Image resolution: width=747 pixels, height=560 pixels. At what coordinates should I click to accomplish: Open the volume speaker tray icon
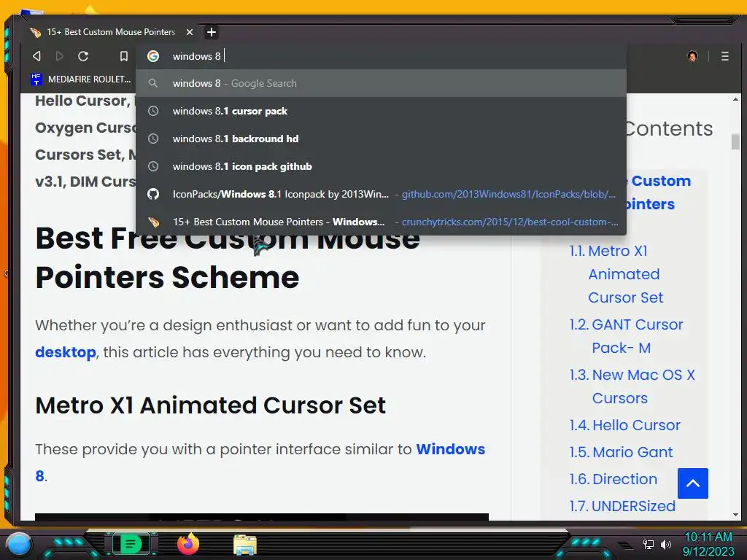coord(665,544)
